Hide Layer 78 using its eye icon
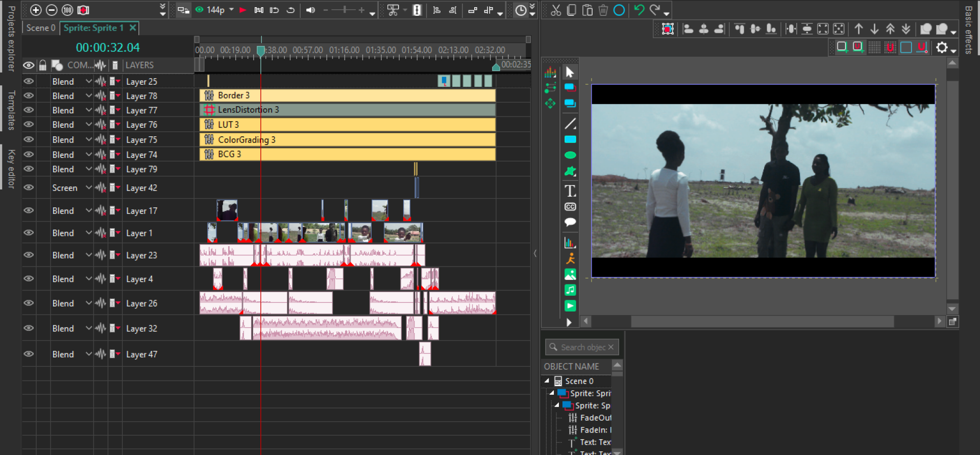The width and height of the screenshot is (980, 455). click(x=29, y=96)
